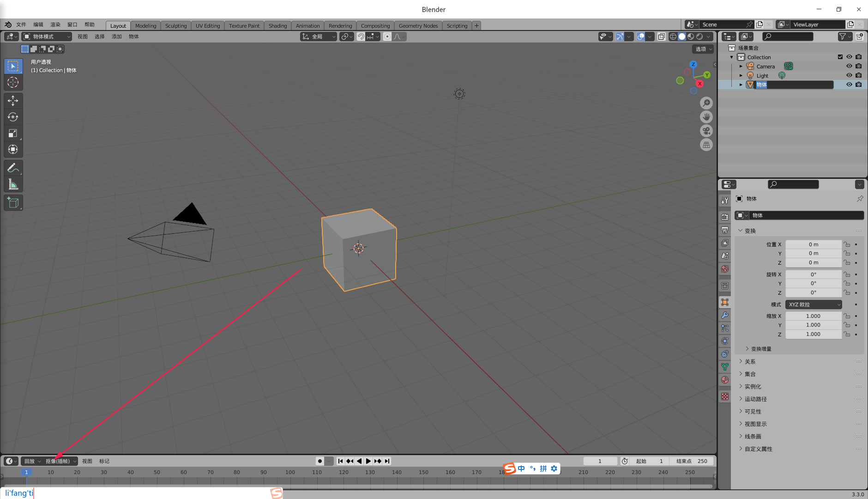
Task: Disable render visibility for the Camera
Action: pos(859,66)
